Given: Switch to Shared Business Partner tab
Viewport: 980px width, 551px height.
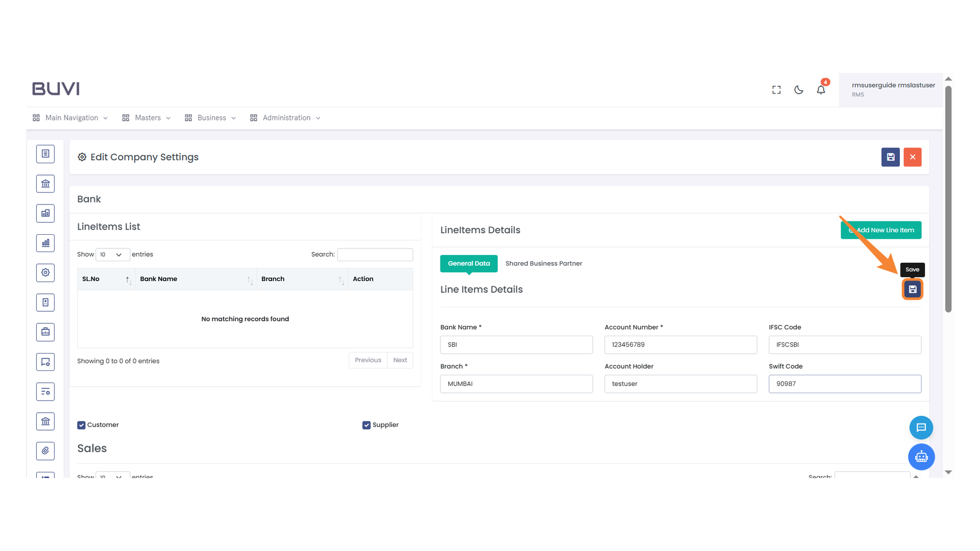Looking at the screenshot, I should pos(544,263).
